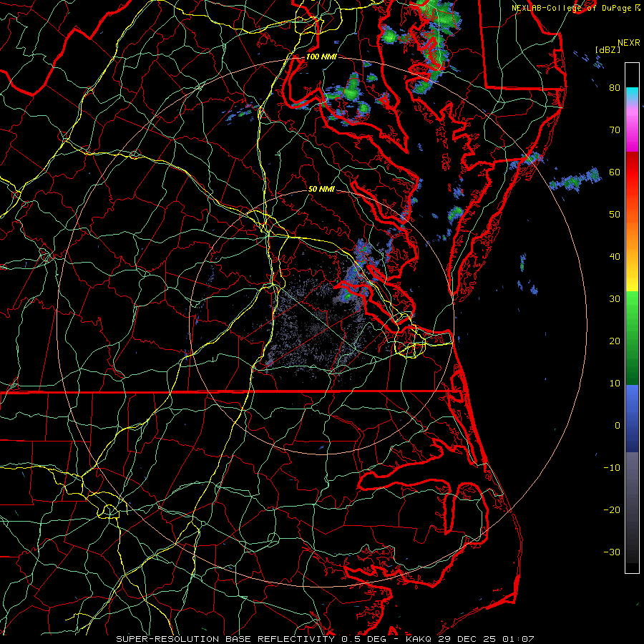This screenshot has width=644, height=644.
Task: Click the -30 dBZ scale value
Action: [612, 552]
